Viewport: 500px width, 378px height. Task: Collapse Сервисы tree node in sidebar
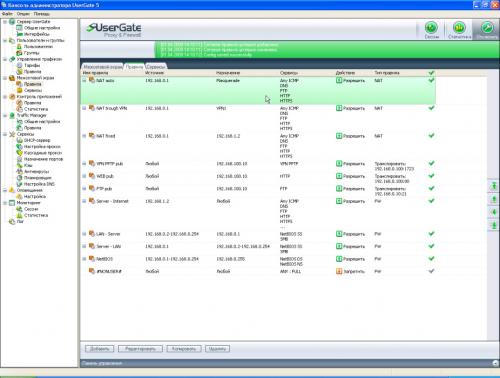[5, 134]
